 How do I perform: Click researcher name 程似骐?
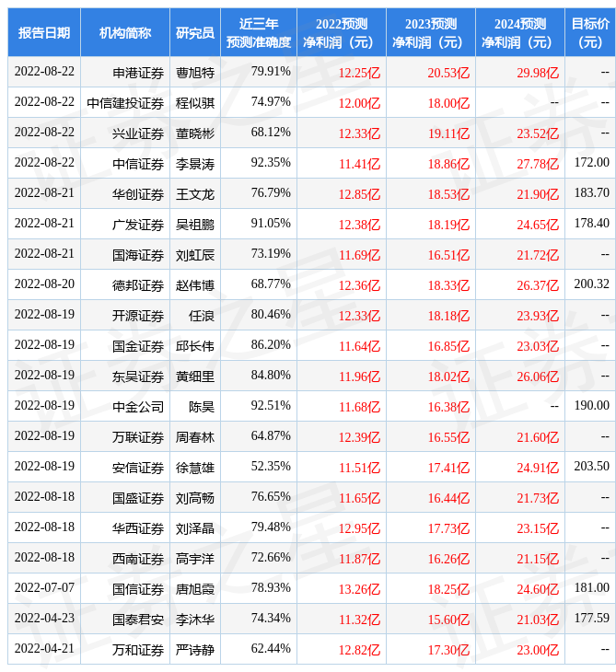195,103
